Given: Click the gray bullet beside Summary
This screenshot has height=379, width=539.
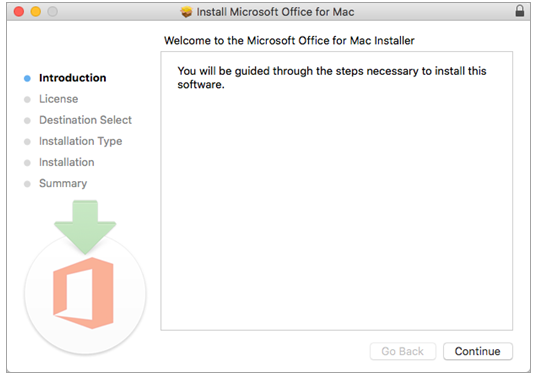Looking at the screenshot, I should click(27, 184).
